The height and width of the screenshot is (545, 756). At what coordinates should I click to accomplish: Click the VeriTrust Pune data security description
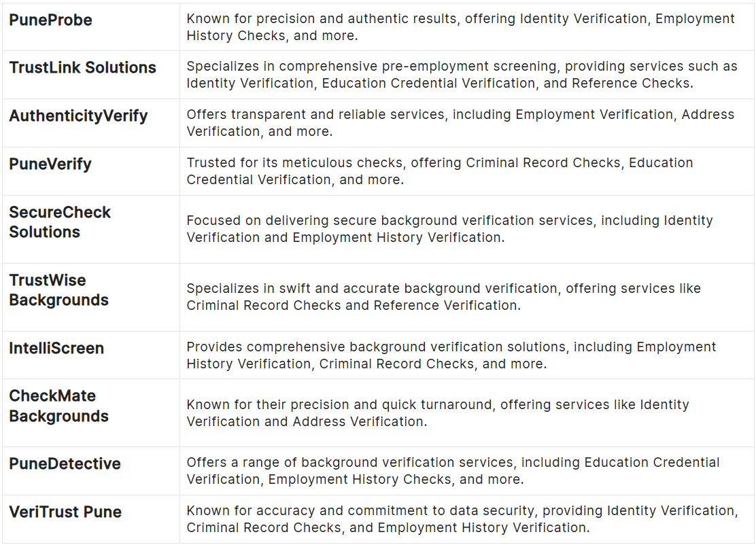pos(462,519)
